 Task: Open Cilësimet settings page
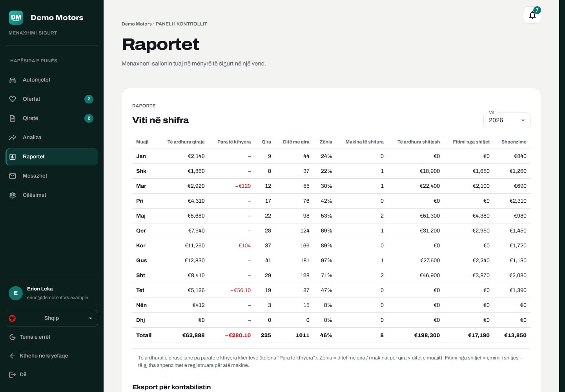pos(52,195)
